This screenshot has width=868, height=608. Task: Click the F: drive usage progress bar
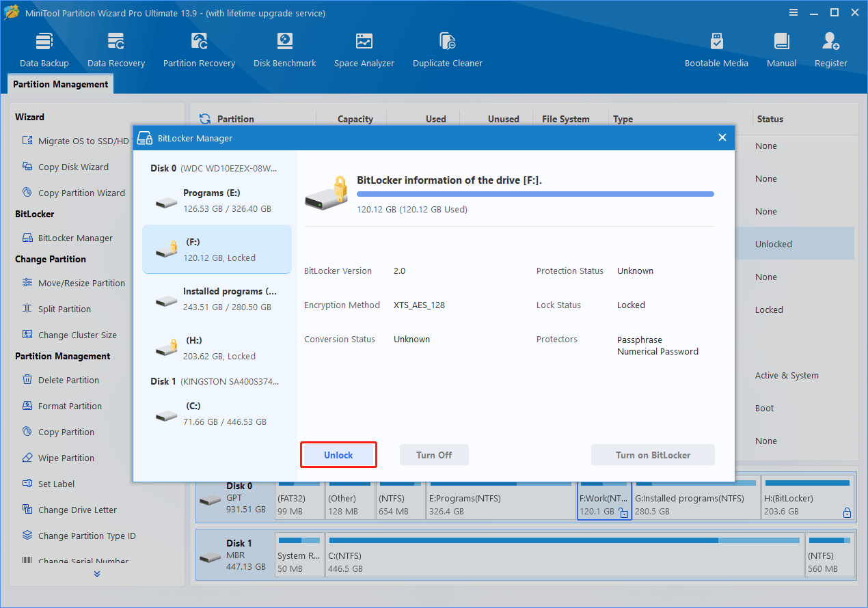pos(535,194)
